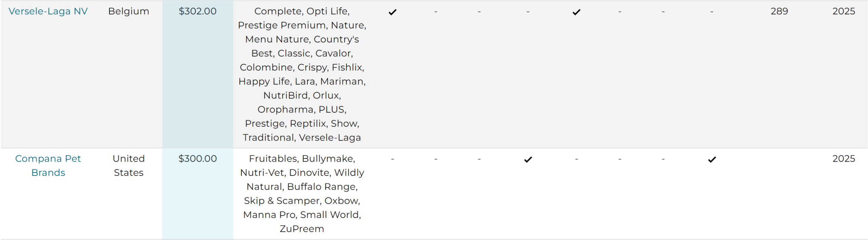Click the dash right of Versele-Laga's second checkmark

click(619, 12)
